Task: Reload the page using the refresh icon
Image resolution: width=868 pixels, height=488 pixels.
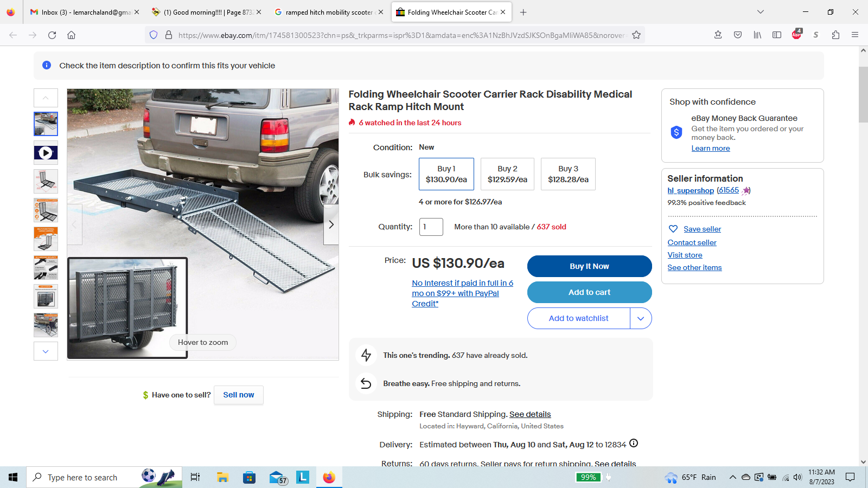Action: pyautogui.click(x=52, y=35)
